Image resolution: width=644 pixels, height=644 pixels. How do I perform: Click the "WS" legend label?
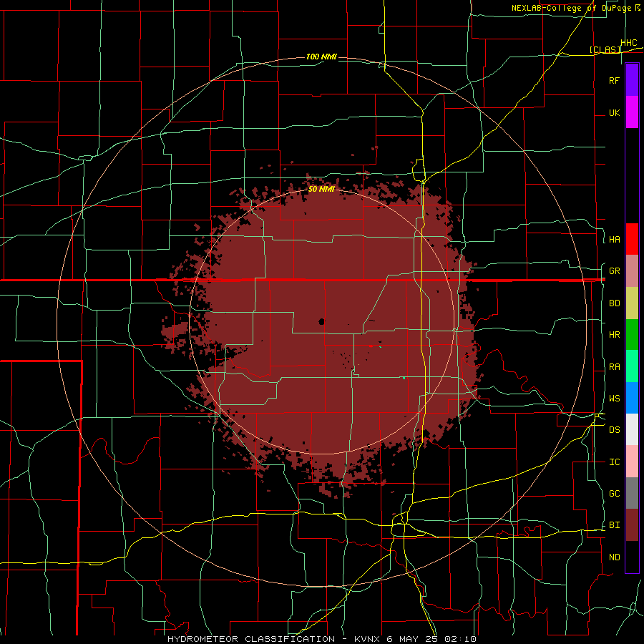tap(614, 398)
